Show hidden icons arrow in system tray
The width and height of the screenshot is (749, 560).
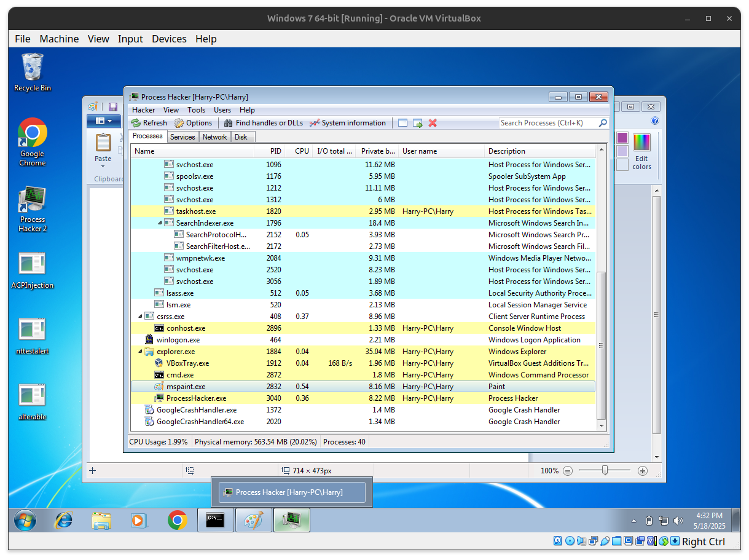(x=634, y=521)
